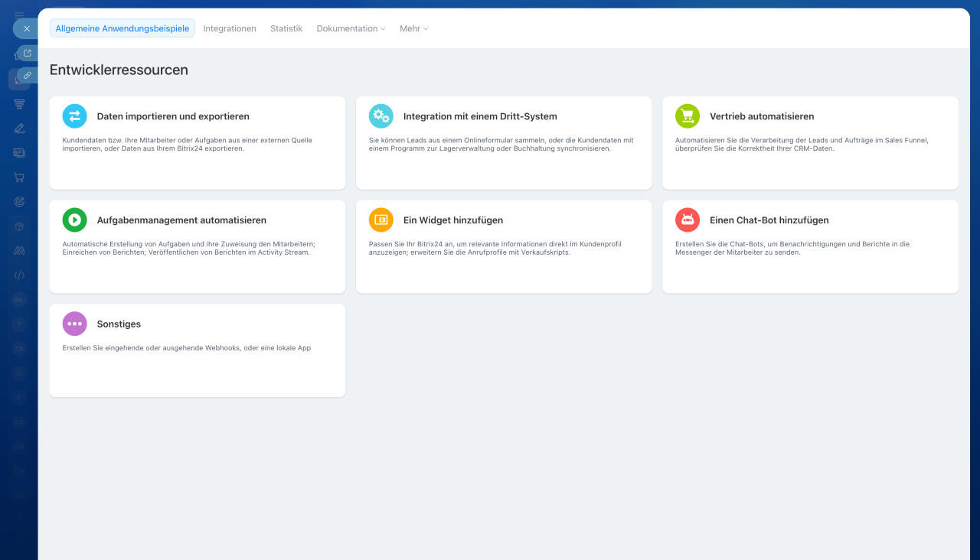Open 'Einen Chat-Bot hinzufügen' title
The image size is (980, 560).
point(769,220)
